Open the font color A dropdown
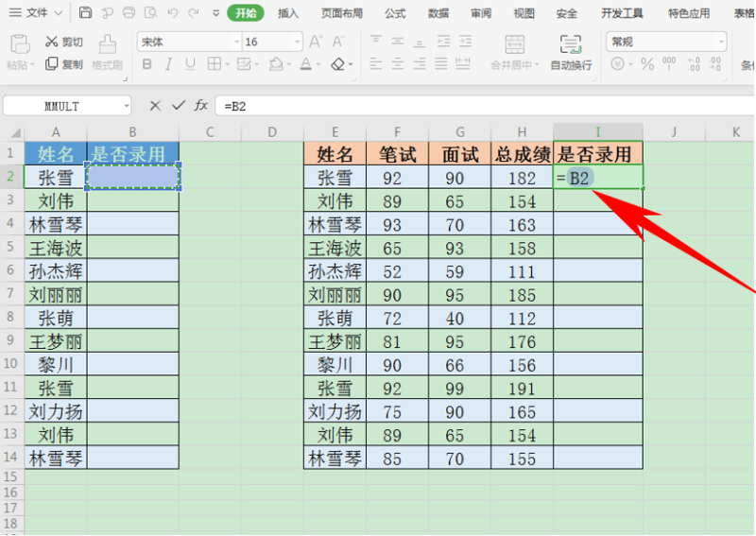The image size is (756, 536). (x=319, y=64)
